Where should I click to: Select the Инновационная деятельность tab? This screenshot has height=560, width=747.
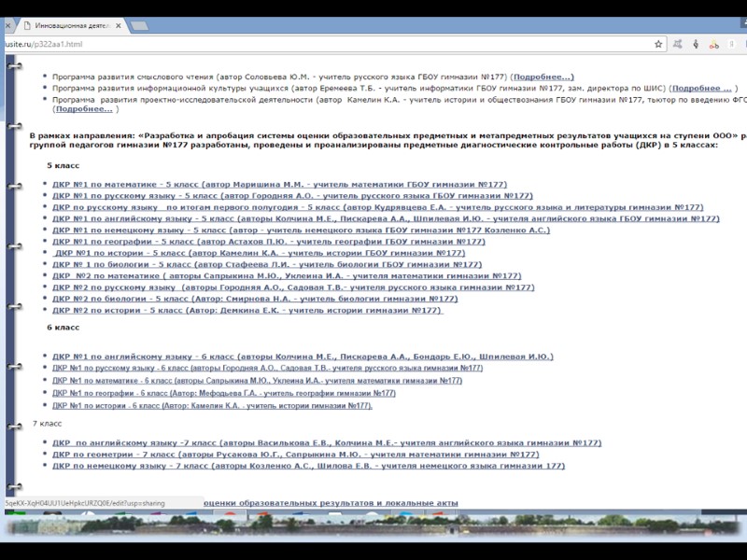(73, 26)
